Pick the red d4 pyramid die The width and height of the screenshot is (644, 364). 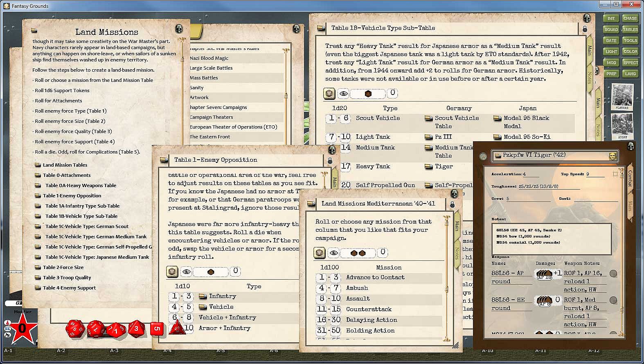click(177, 328)
